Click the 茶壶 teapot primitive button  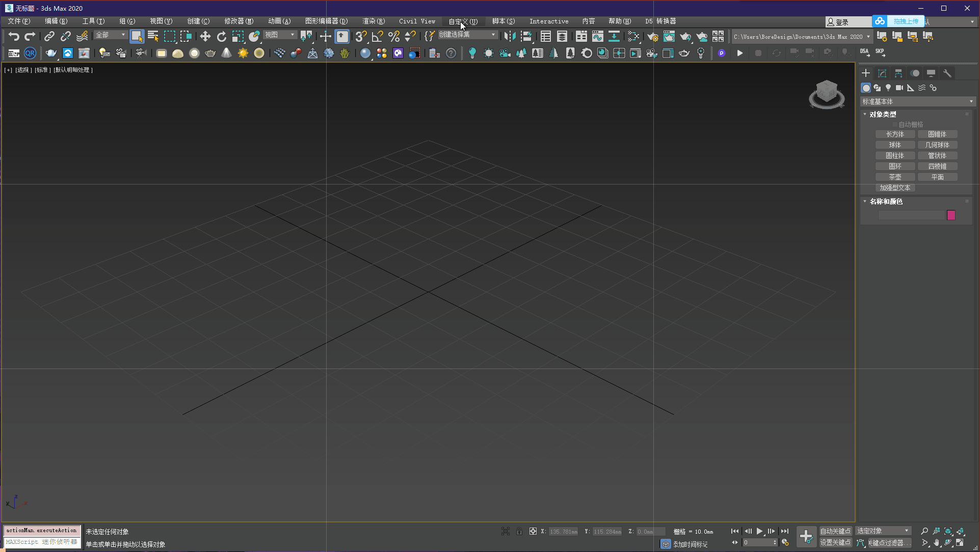895,177
